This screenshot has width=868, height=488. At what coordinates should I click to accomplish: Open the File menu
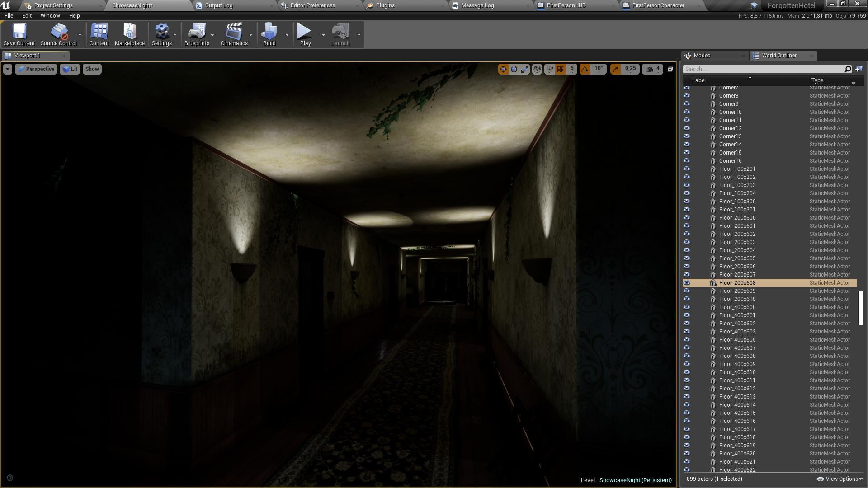click(9, 16)
